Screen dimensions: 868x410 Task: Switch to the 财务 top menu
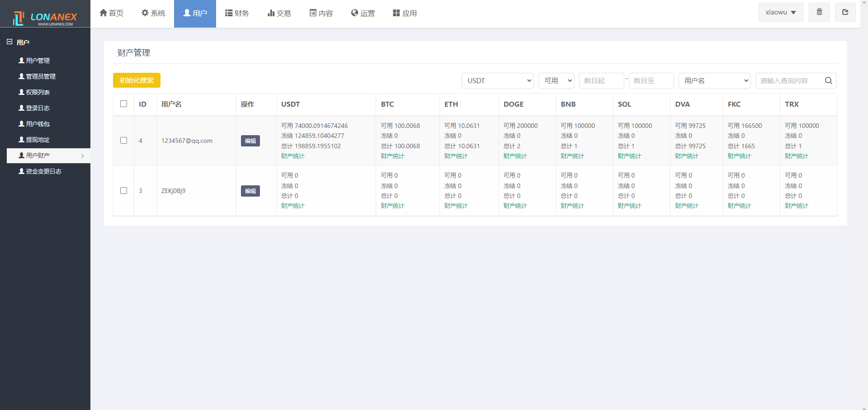point(237,13)
